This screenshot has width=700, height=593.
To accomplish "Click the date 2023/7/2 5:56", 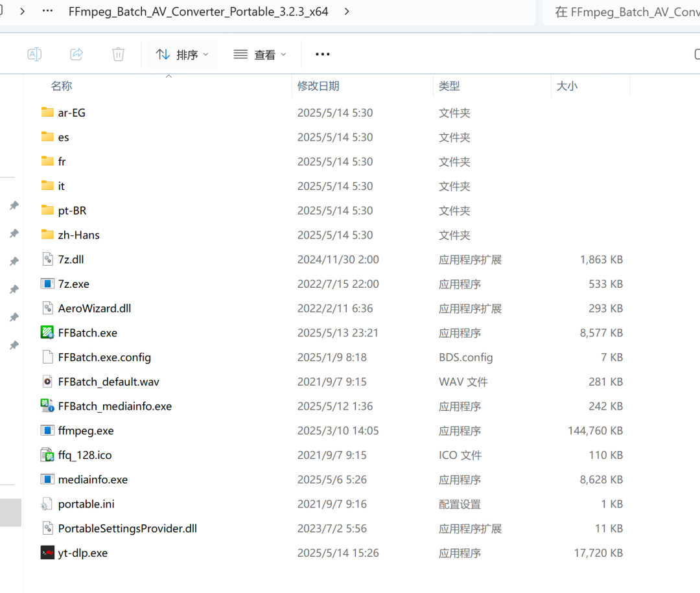I will (x=332, y=528).
